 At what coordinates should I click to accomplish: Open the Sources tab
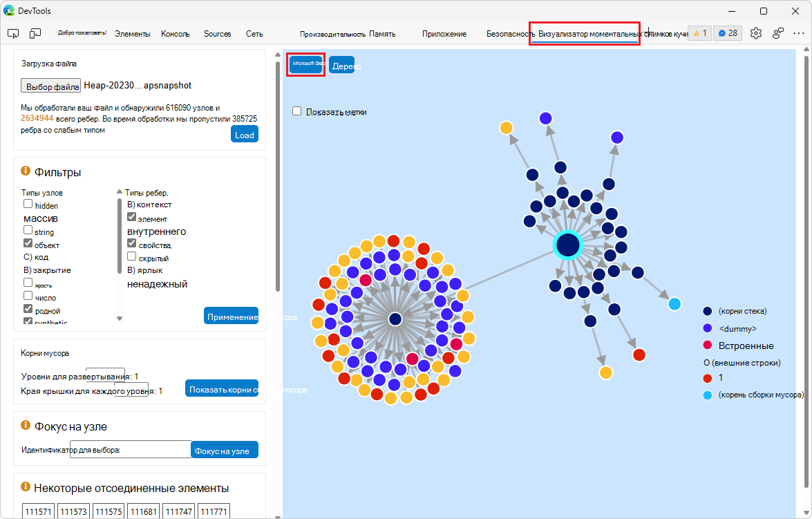[x=218, y=34]
